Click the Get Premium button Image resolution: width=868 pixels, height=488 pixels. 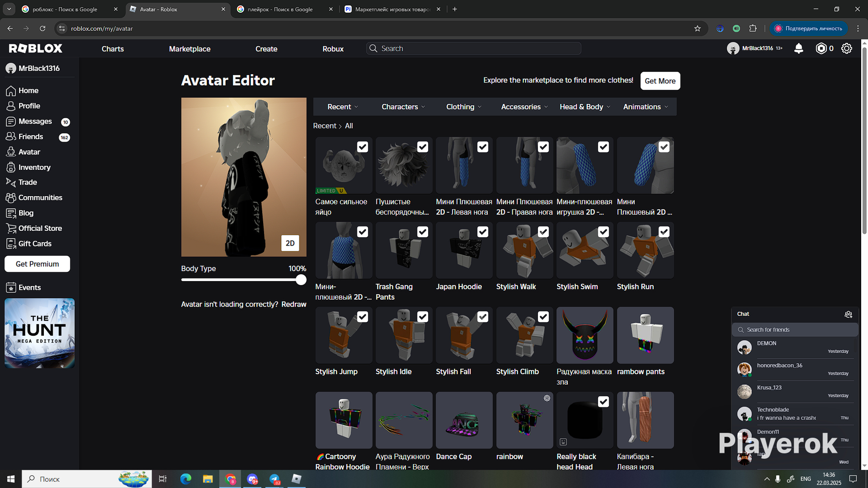click(37, 264)
